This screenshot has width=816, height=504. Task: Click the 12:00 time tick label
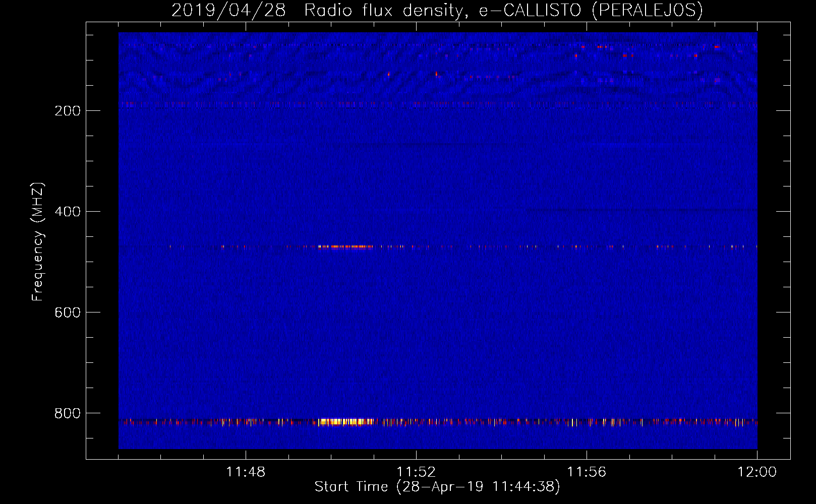point(757,472)
